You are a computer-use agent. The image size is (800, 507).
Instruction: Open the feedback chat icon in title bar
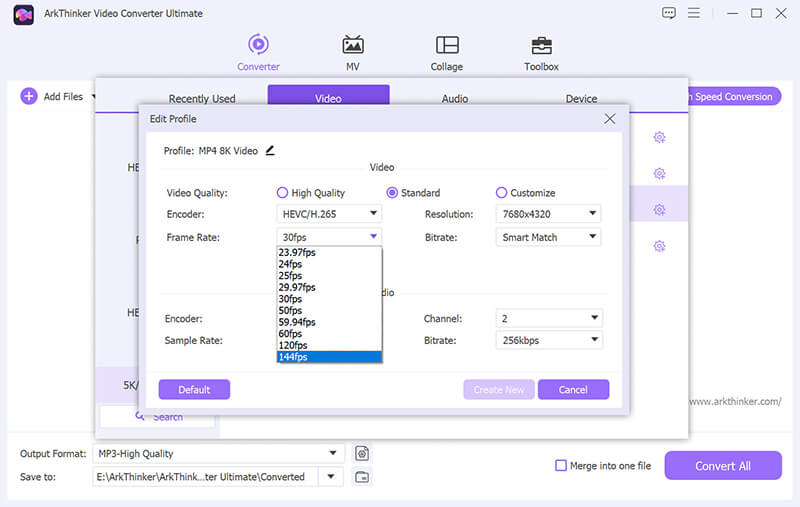(668, 13)
